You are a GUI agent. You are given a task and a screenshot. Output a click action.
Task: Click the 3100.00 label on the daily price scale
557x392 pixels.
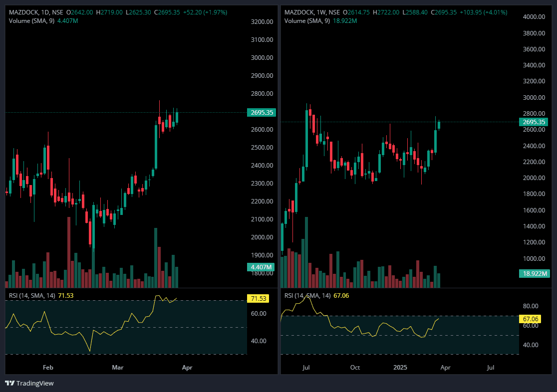point(262,40)
